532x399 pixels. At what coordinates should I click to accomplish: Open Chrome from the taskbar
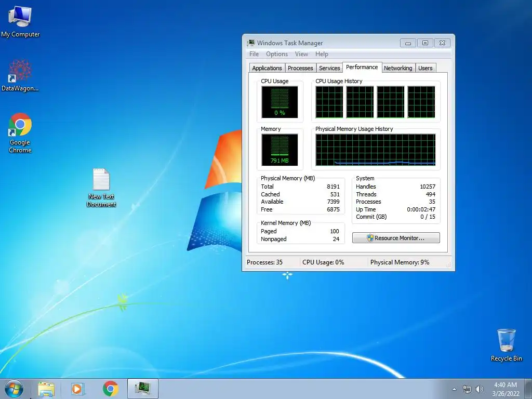[110, 389]
